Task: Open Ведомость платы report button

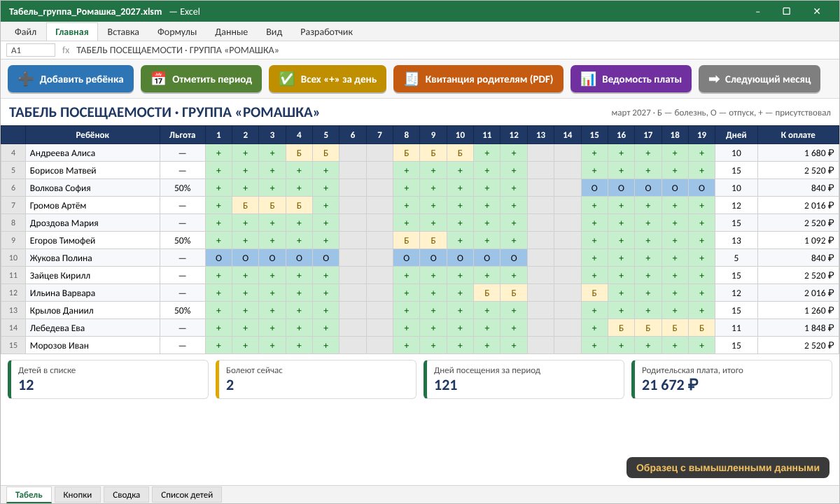Action: 631,79
